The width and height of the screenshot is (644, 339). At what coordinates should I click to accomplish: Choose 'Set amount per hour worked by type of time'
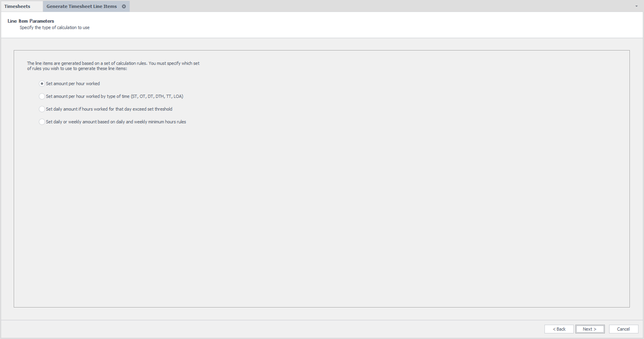tap(114, 96)
